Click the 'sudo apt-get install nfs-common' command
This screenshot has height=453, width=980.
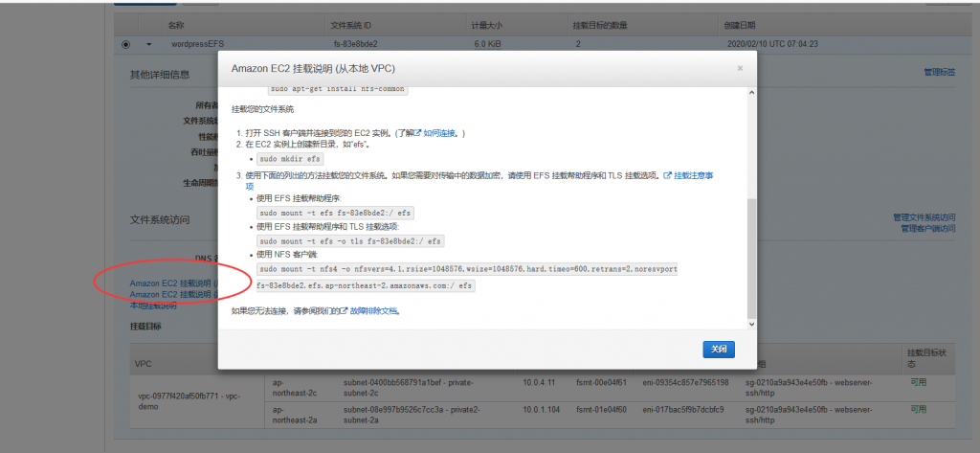coord(338,89)
